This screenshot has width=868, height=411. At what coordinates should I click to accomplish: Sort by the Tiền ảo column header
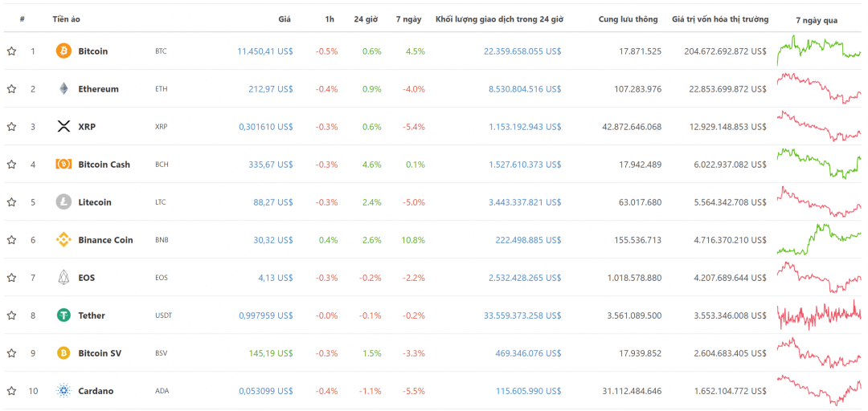67,19
